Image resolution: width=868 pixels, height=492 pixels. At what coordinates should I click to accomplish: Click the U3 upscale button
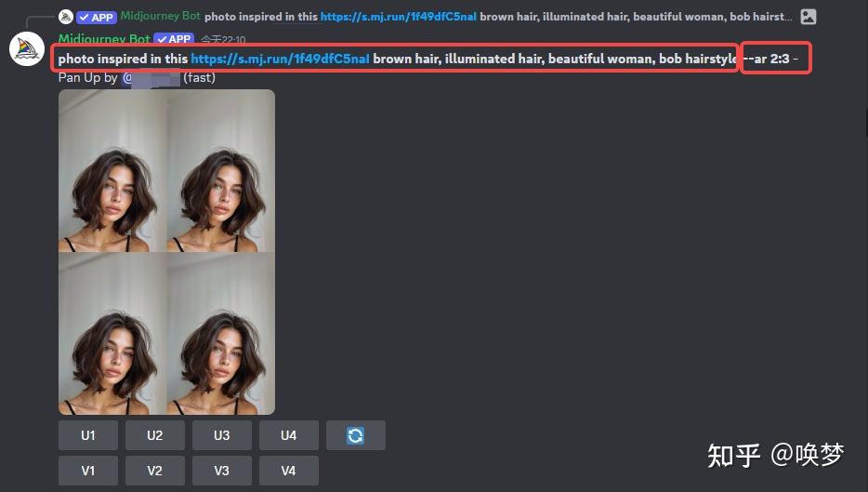(221, 435)
